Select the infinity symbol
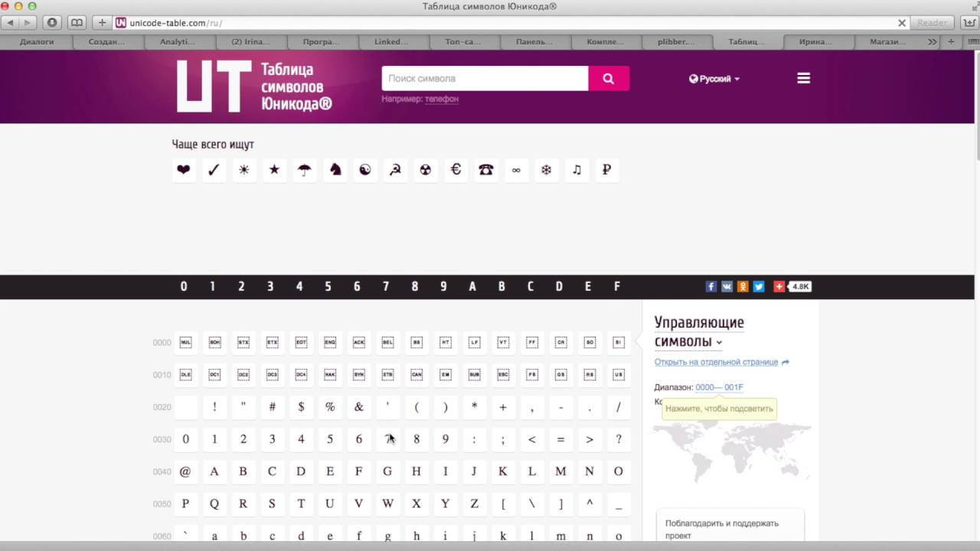The width and height of the screenshot is (980, 551). [x=516, y=170]
